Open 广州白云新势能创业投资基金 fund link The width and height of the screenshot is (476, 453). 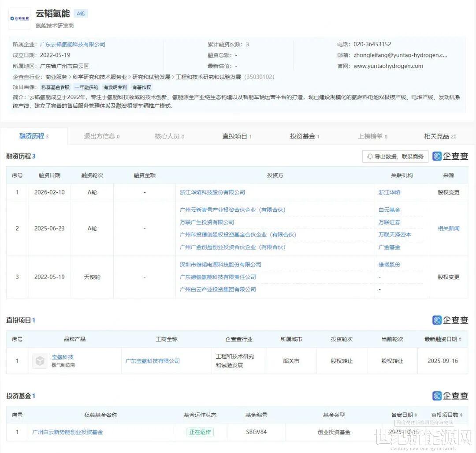click(x=67, y=432)
